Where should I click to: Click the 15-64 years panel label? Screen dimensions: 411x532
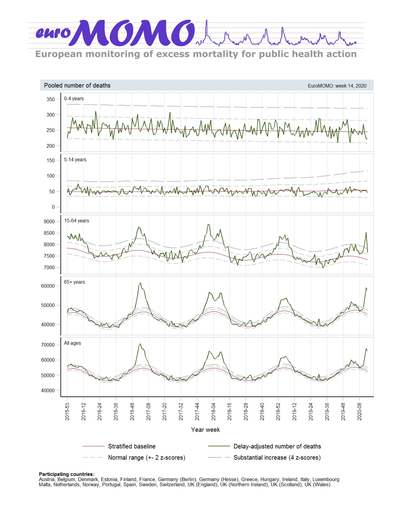[x=76, y=221]
